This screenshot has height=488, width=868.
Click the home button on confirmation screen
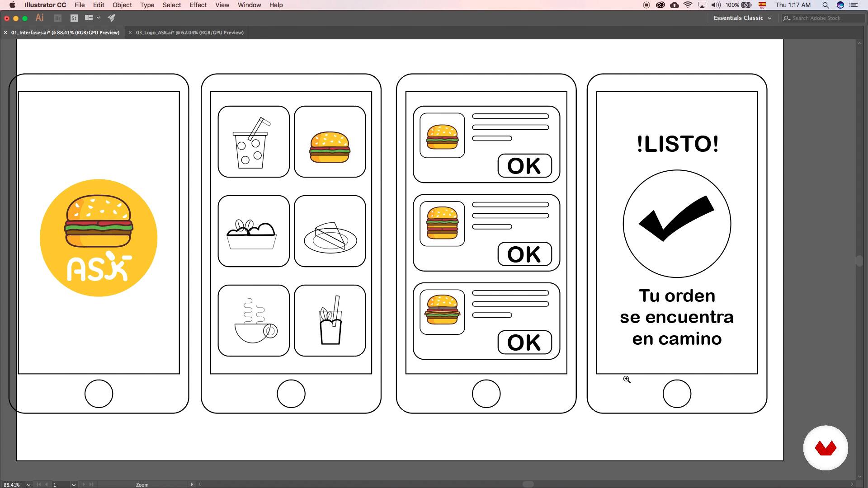click(x=677, y=393)
